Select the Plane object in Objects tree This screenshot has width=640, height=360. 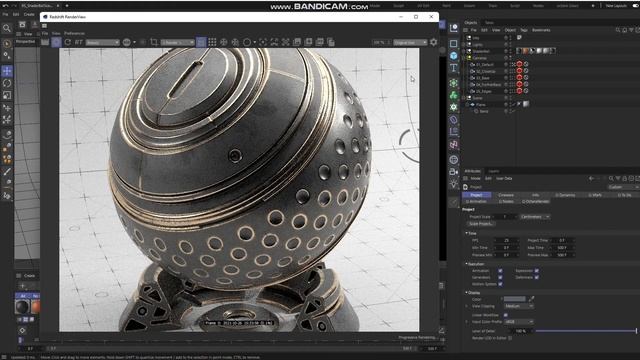point(480,104)
